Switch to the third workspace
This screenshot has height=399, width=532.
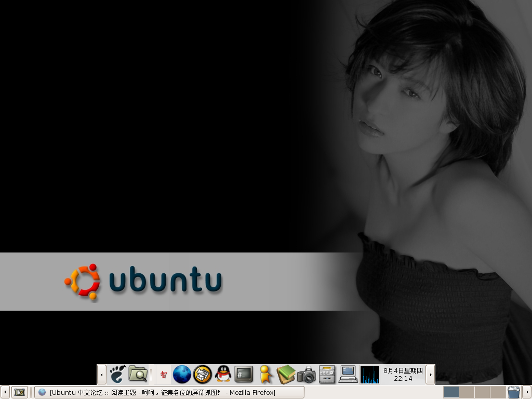(482, 392)
